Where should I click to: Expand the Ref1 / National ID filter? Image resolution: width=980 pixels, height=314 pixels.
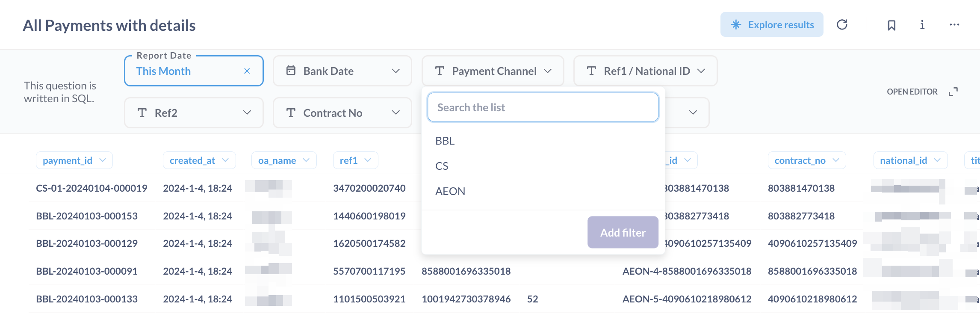point(645,71)
